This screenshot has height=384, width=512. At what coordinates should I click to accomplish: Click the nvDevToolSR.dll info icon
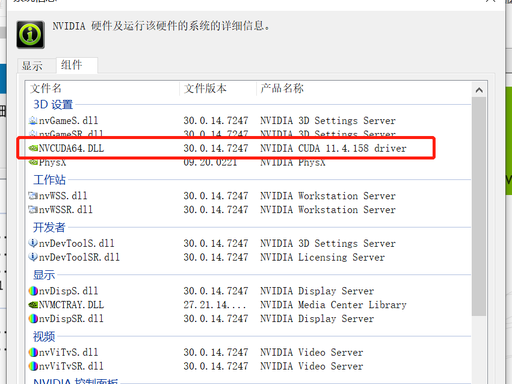(x=33, y=257)
